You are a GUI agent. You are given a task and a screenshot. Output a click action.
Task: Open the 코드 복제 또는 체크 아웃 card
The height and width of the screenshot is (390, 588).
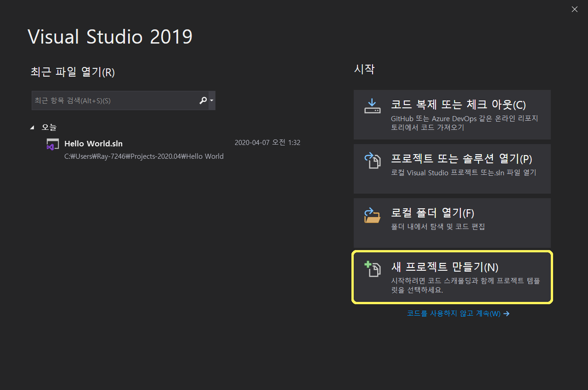[452, 115]
